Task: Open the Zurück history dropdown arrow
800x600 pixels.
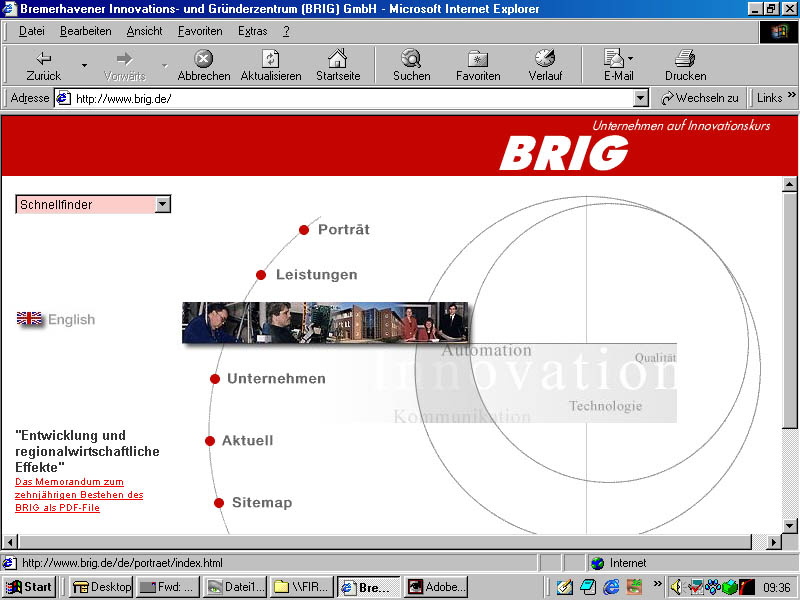Action: click(x=85, y=65)
